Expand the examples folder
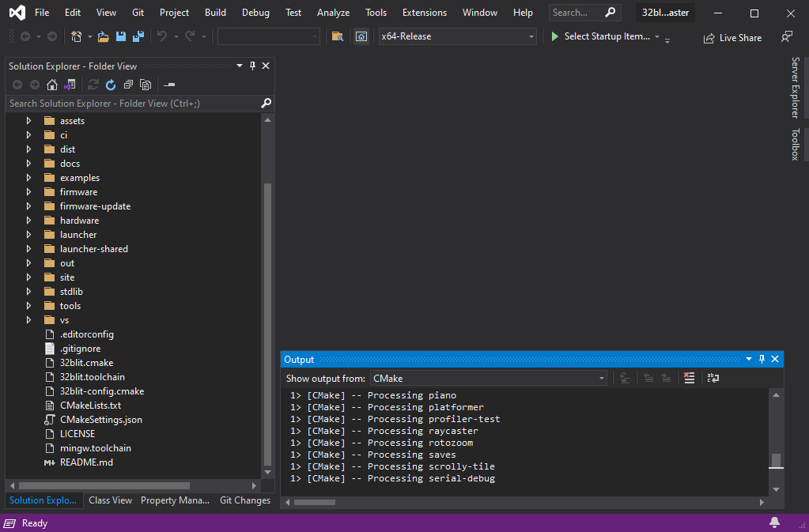 point(28,178)
